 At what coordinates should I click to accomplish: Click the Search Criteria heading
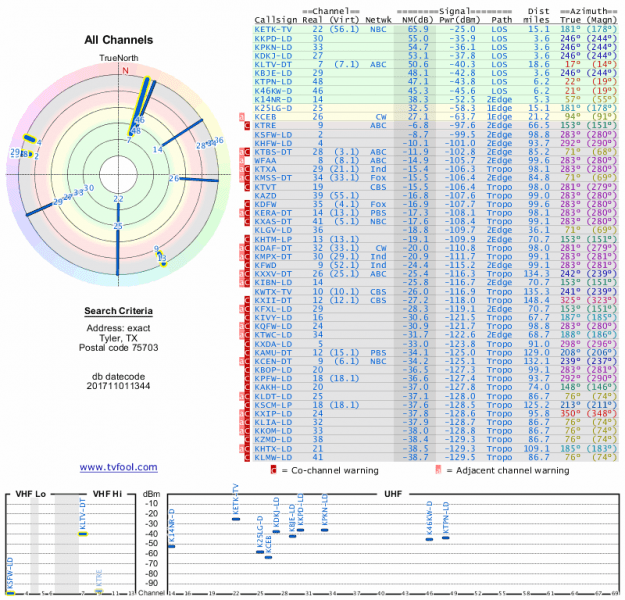point(118,311)
